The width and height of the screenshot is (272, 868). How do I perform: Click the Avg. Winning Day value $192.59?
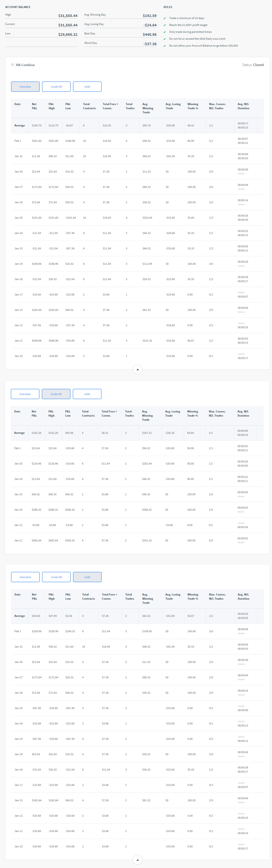coord(149,16)
